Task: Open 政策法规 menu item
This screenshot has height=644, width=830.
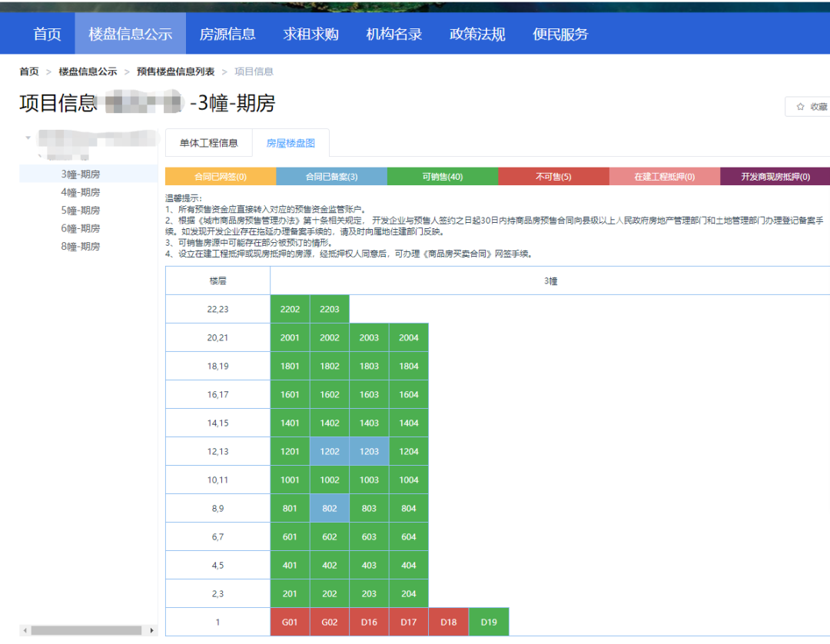Action: point(477,34)
